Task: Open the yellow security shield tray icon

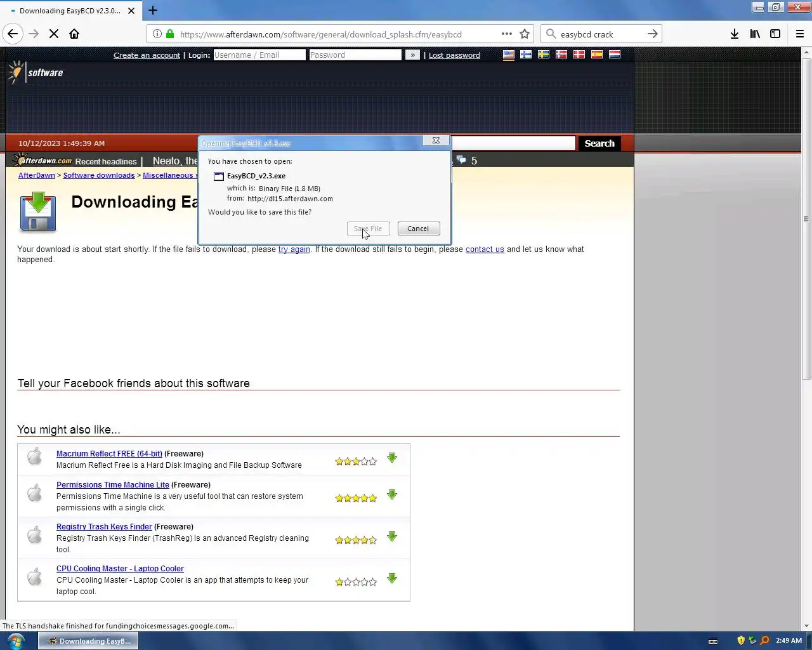Action: click(740, 640)
